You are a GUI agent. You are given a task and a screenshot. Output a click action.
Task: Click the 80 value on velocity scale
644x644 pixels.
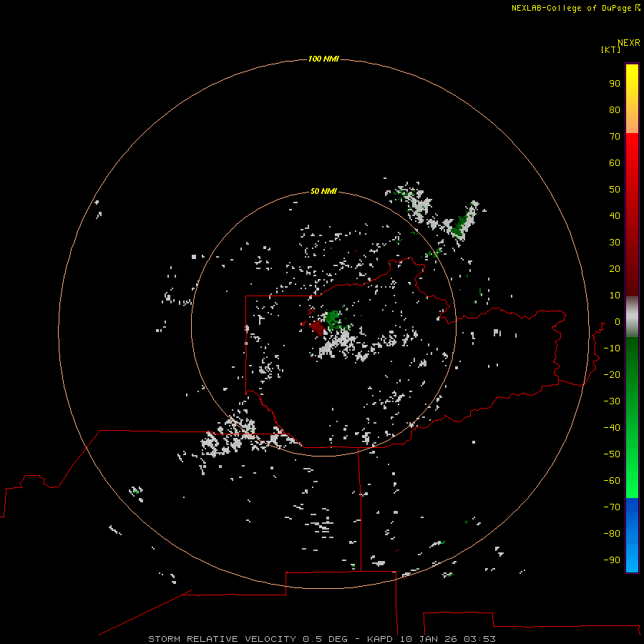pos(615,109)
